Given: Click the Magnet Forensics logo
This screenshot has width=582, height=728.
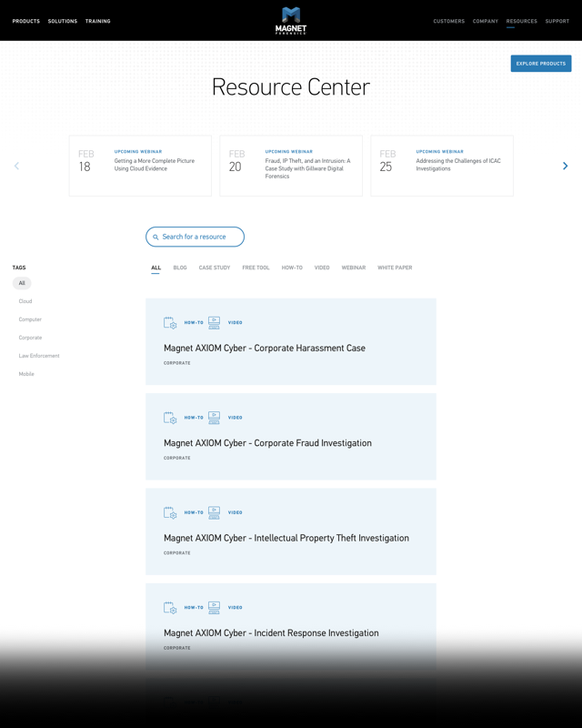Looking at the screenshot, I should click(x=291, y=20).
